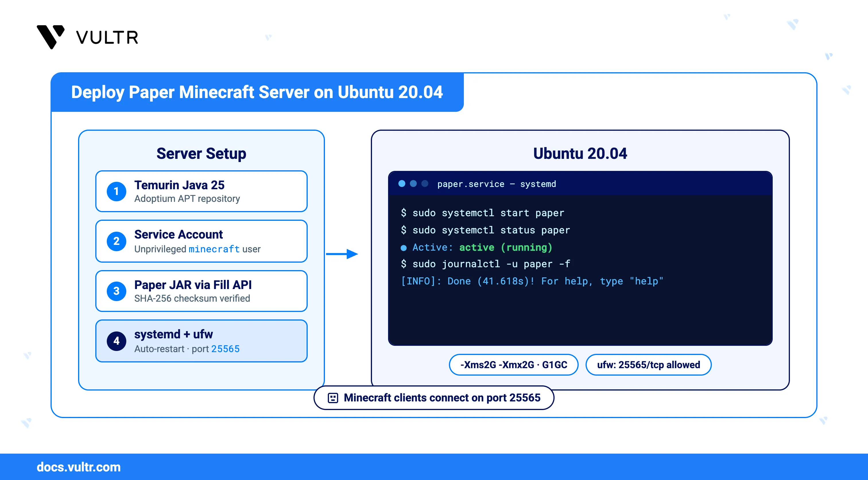The height and width of the screenshot is (480, 868).
Task: Click 'active (running)' green status text
Action: point(505,247)
